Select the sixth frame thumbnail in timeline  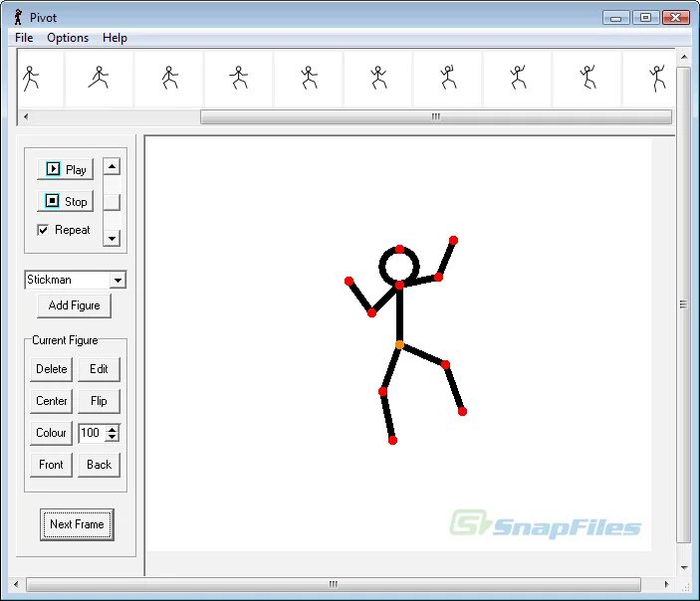[378, 79]
